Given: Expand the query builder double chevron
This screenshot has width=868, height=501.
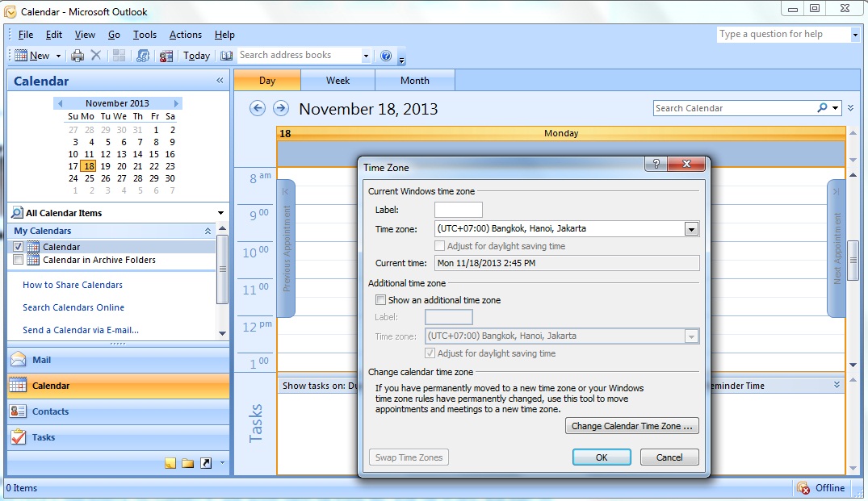Looking at the screenshot, I should point(850,108).
